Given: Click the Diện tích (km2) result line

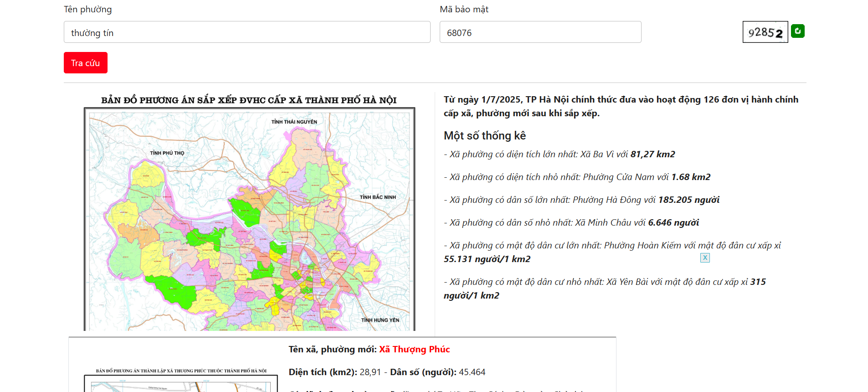Looking at the screenshot, I should point(386,372).
